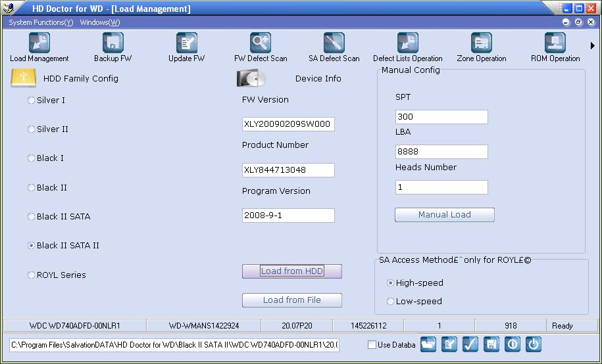Select the Silver II family radio button
Image resolution: width=602 pixels, height=364 pixels.
click(31, 129)
